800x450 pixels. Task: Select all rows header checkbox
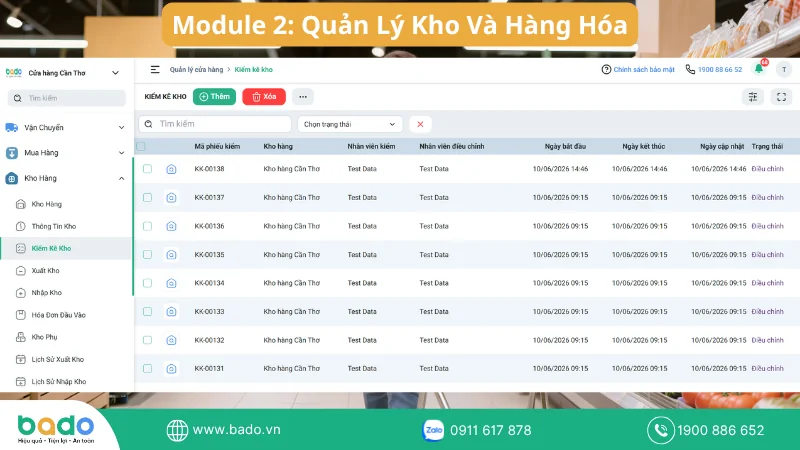click(x=141, y=147)
